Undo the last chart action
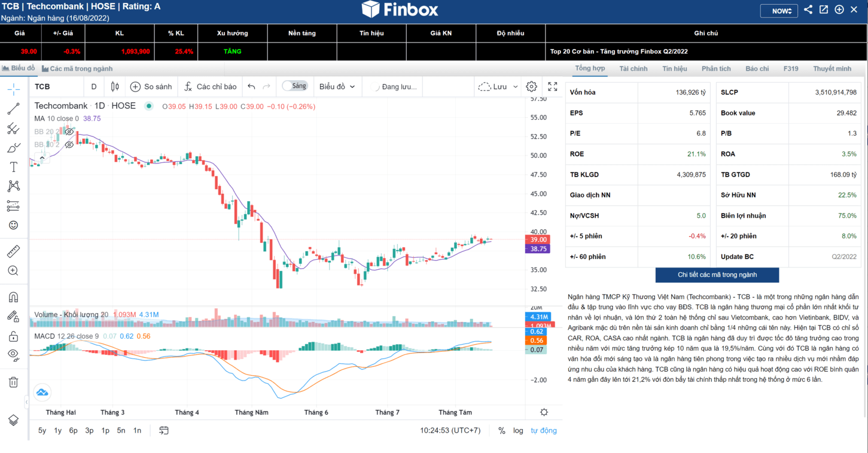 point(251,87)
